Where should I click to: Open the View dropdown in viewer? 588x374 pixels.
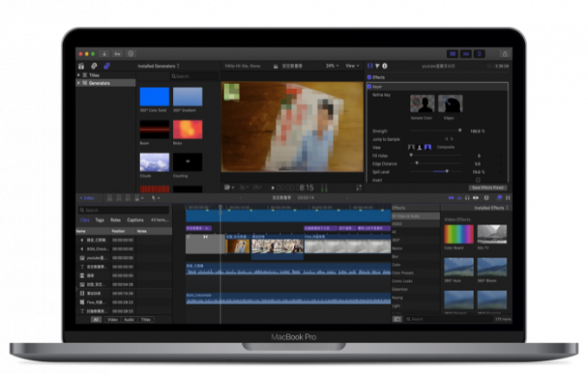tap(352, 66)
